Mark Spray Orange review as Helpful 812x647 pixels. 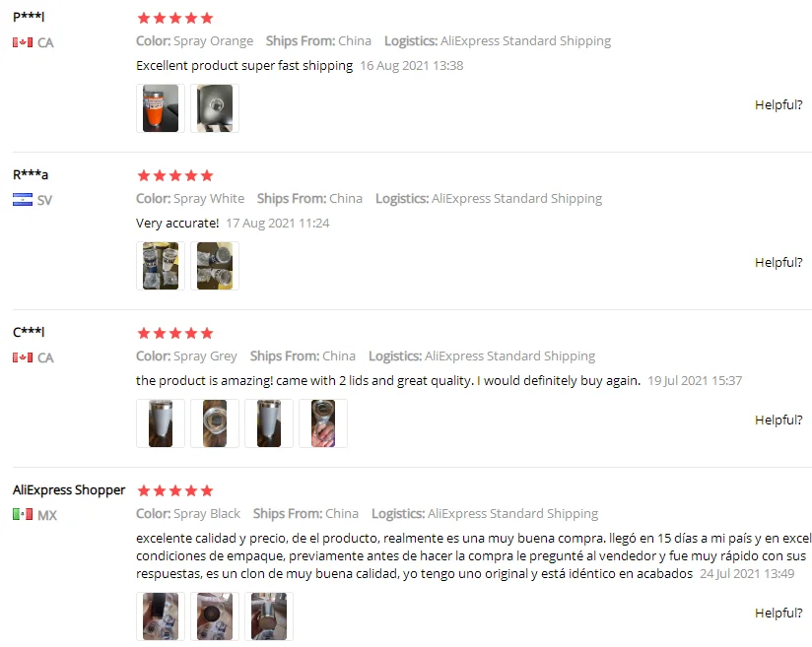778,105
